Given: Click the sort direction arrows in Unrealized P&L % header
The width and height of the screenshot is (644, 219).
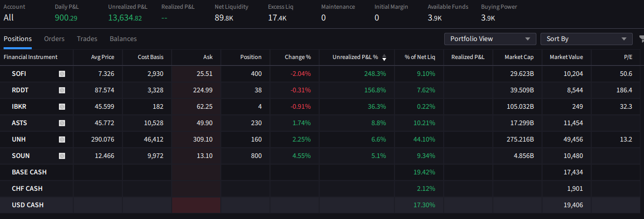Looking at the screenshot, I should [384, 57].
